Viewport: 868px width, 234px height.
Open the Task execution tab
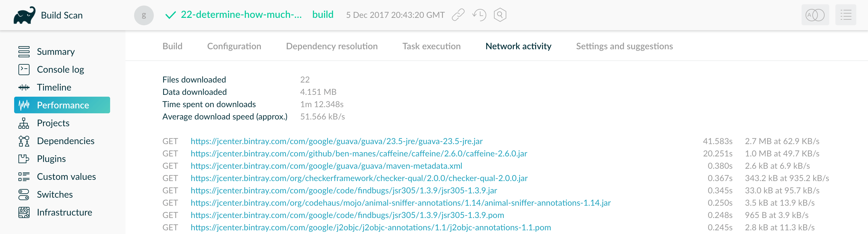coord(431,46)
